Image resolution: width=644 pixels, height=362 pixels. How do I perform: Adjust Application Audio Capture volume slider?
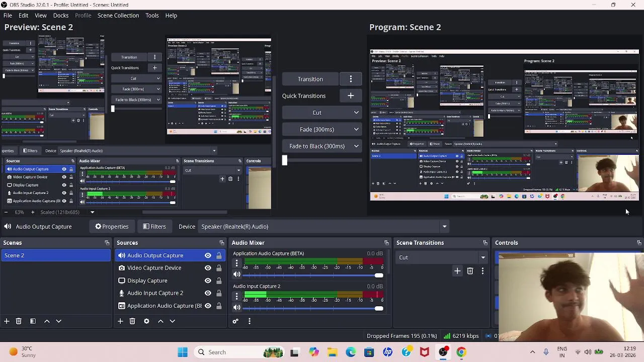coord(312,275)
